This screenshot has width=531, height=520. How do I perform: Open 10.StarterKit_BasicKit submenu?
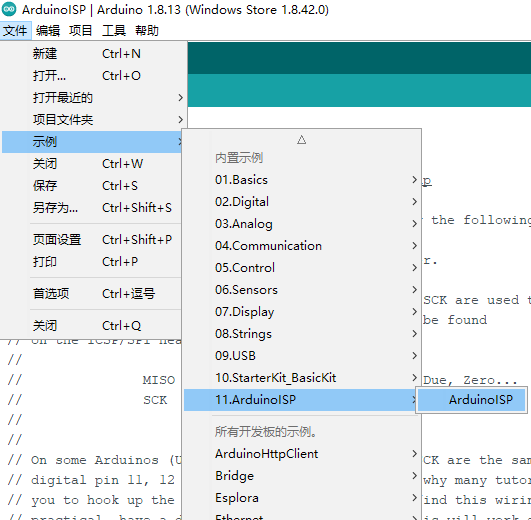point(302,378)
